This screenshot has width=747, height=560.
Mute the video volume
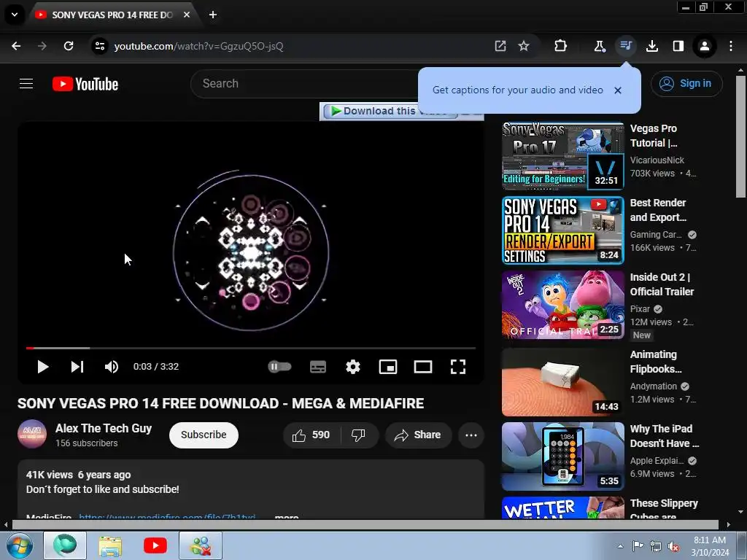112,367
